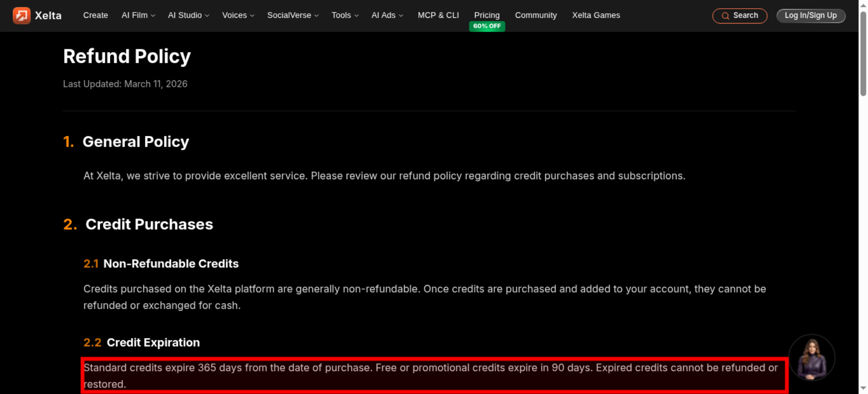Screen dimensions: 868x394
Task: Expand the AI Film dropdown
Action: click(138, 15)
